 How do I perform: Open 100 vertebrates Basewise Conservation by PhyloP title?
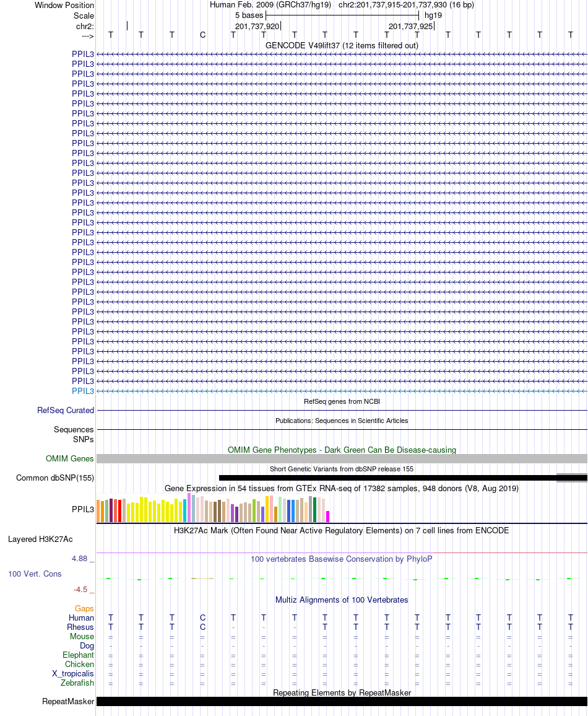[342, 559]
